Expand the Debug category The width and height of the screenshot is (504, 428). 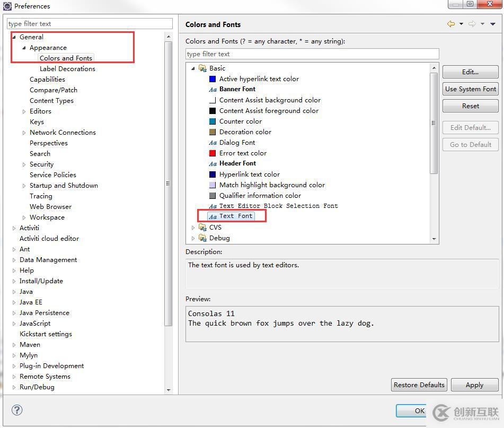pos(193,239)
